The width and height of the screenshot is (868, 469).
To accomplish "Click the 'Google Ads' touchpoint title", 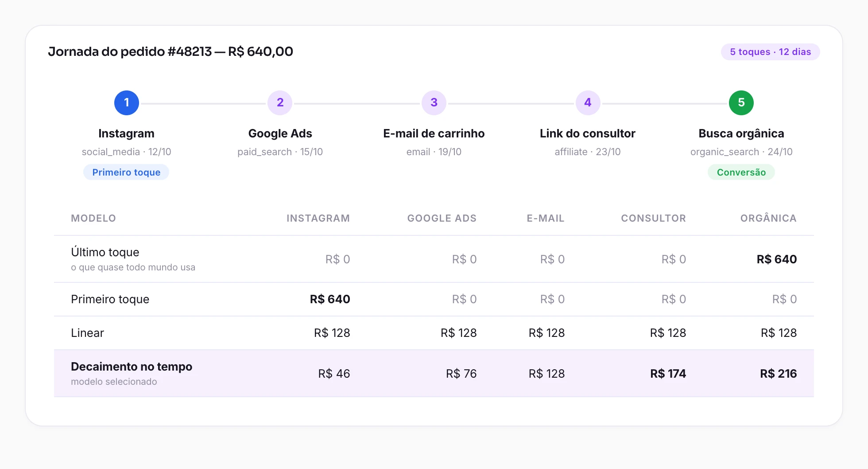I will coord(280,133).
